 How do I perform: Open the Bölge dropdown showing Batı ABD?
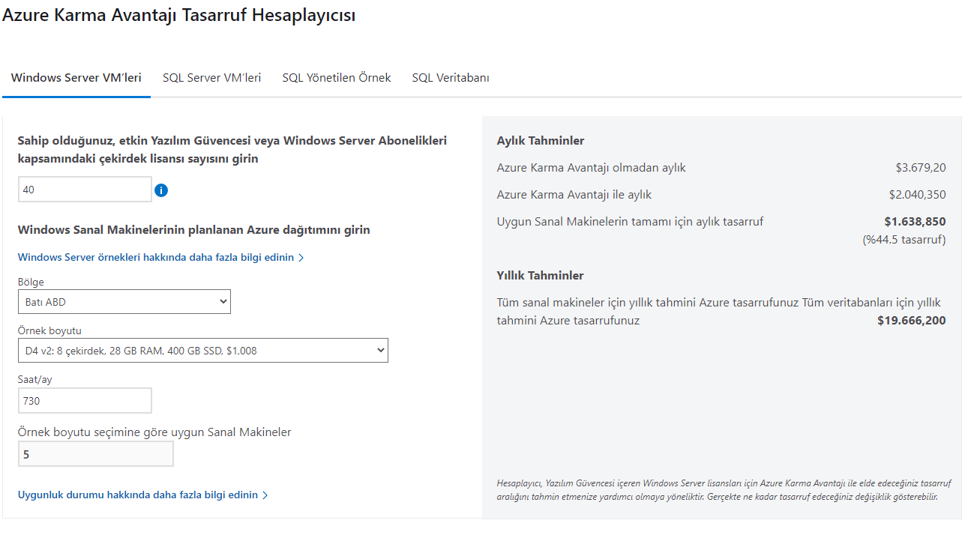[x=124, y=302]
